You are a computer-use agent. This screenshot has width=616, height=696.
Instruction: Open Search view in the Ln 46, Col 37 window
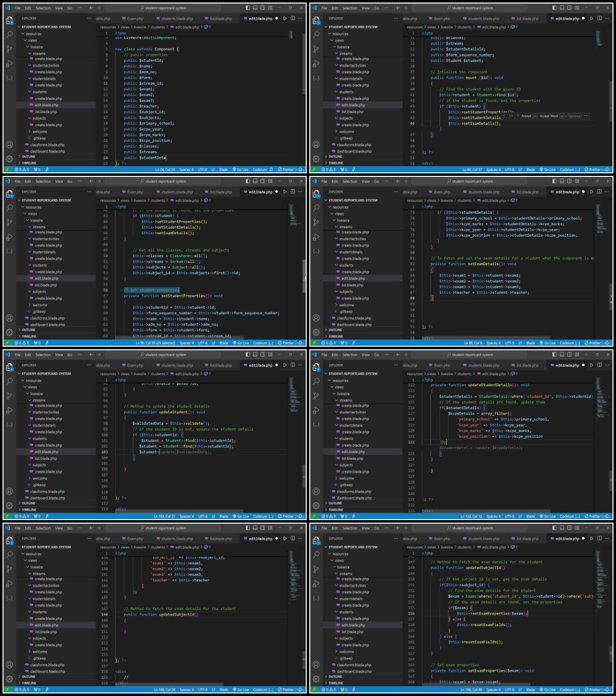(316, 34)
